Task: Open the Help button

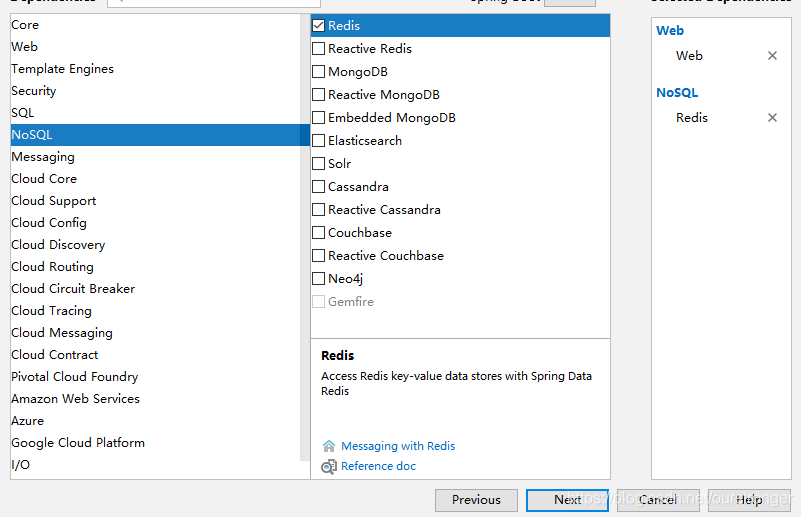Action: [x=749, y=500]
